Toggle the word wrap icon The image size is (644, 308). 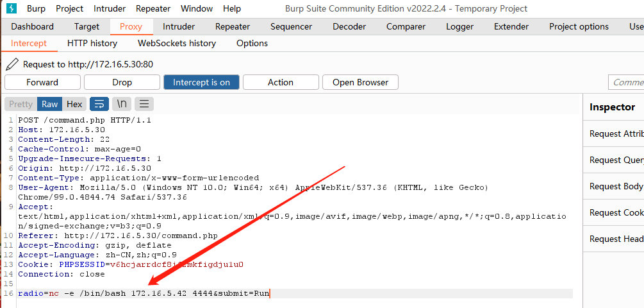click(x=99, y=104)
